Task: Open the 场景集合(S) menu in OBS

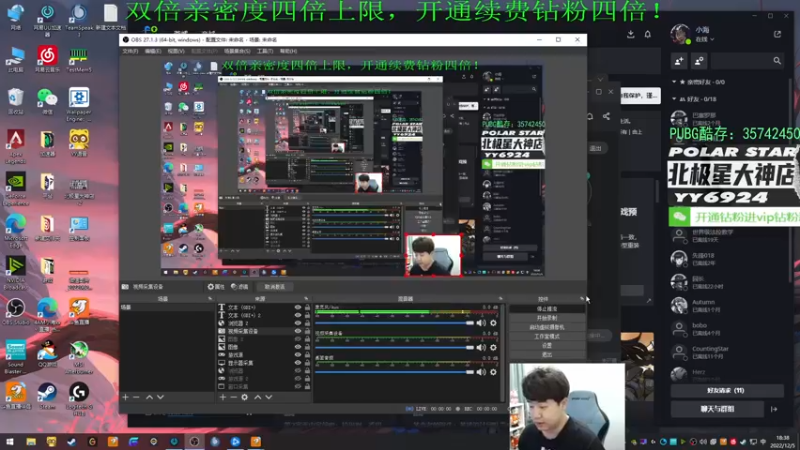Action: 237,51
